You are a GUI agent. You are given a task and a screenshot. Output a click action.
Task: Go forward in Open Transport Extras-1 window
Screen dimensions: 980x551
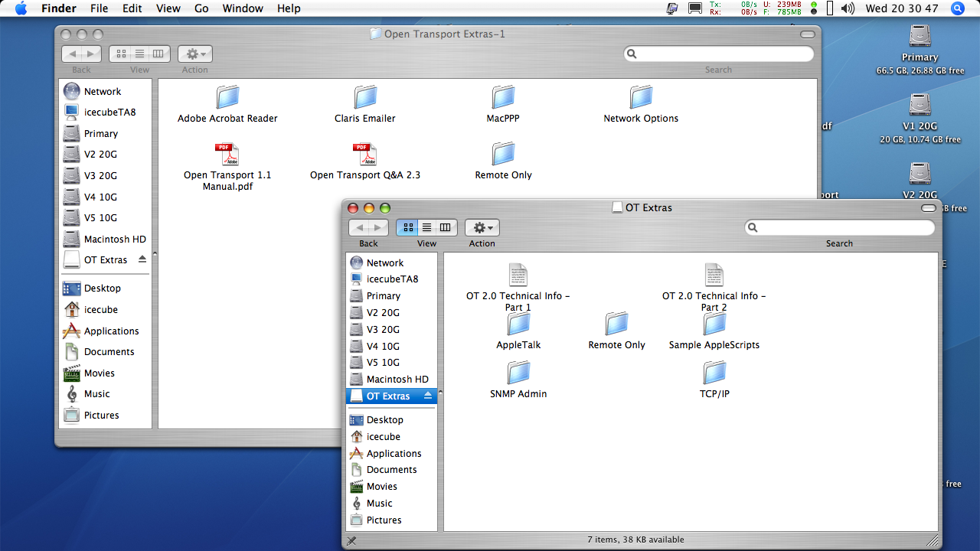[92, 54]
